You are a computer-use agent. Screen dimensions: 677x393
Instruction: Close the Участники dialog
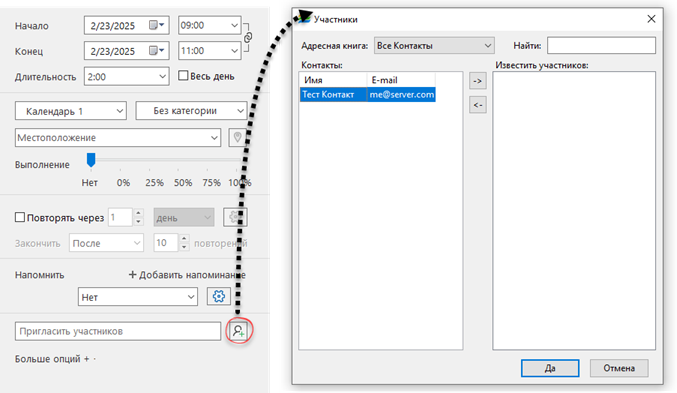651,19
